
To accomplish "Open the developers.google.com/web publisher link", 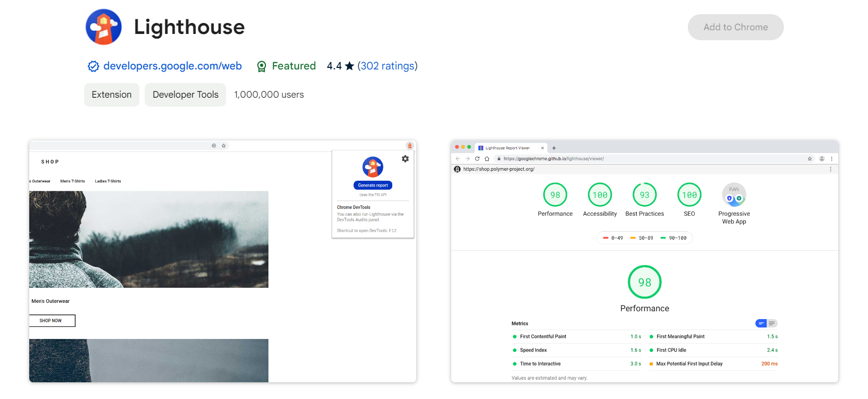I will 172,66.
